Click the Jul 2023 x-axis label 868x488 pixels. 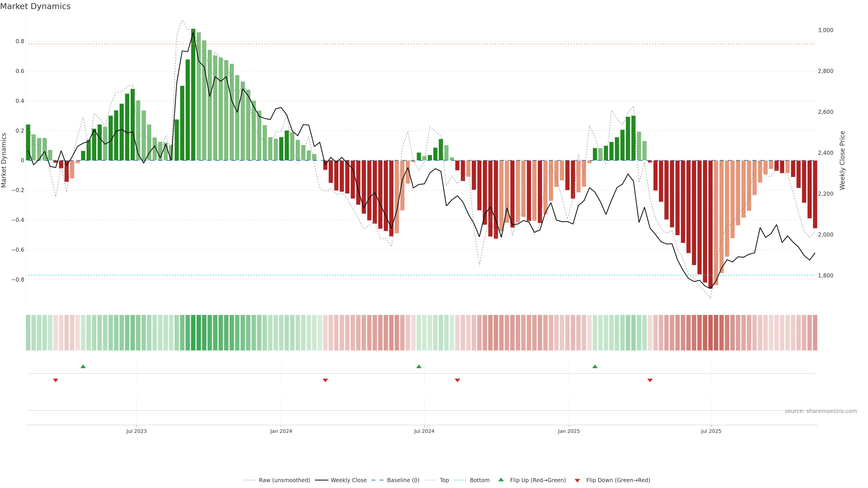137,431
